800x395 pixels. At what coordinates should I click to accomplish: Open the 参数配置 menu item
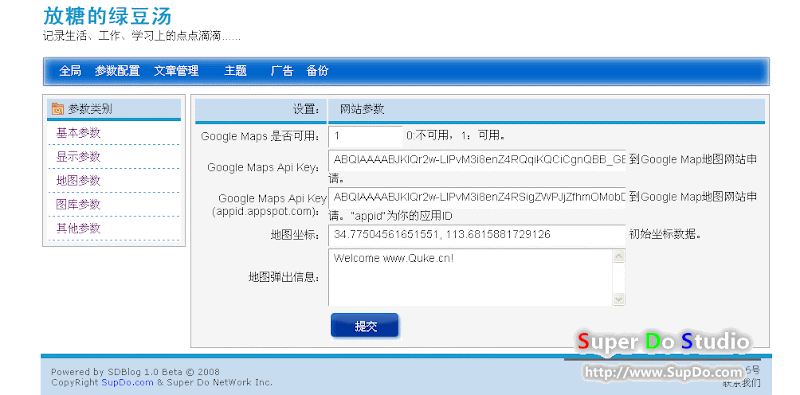(117, 71)
